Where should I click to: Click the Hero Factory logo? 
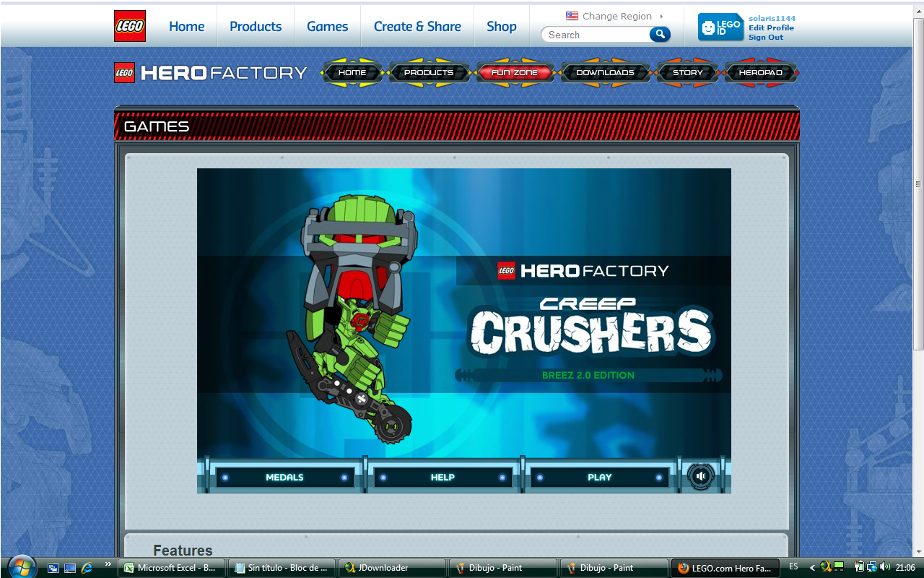click(209, 72)
